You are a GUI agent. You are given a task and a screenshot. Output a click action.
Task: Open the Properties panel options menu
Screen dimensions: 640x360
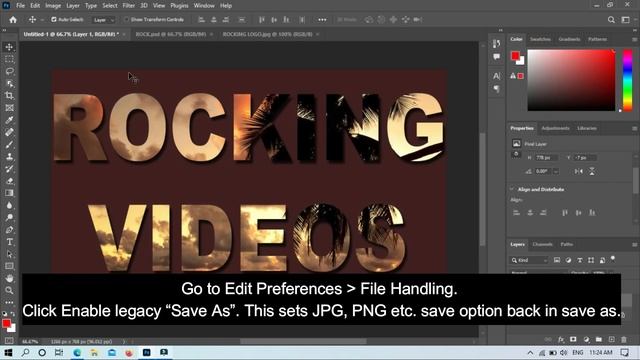pyautogui.click(x=634, y=128)
